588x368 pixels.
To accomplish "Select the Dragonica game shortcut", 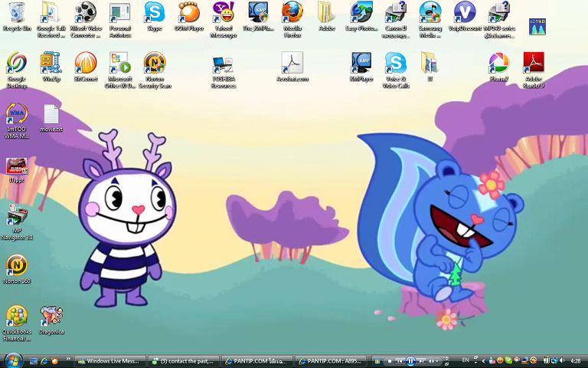I will (x=51, y=320).
